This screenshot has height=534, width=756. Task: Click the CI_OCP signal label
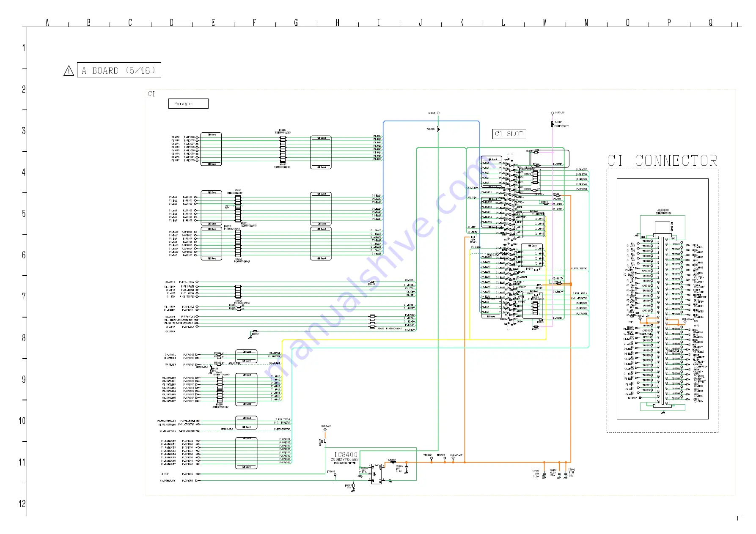click(165, 474)
